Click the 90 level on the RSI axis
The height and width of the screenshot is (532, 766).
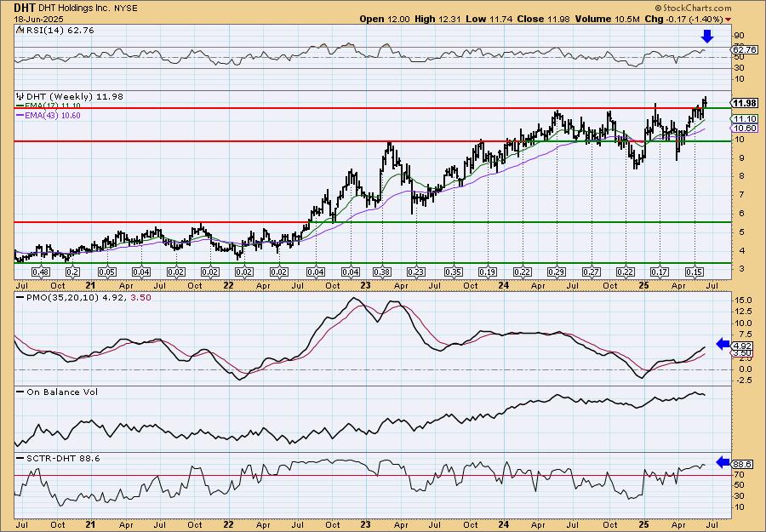click(x=739, y=36)
